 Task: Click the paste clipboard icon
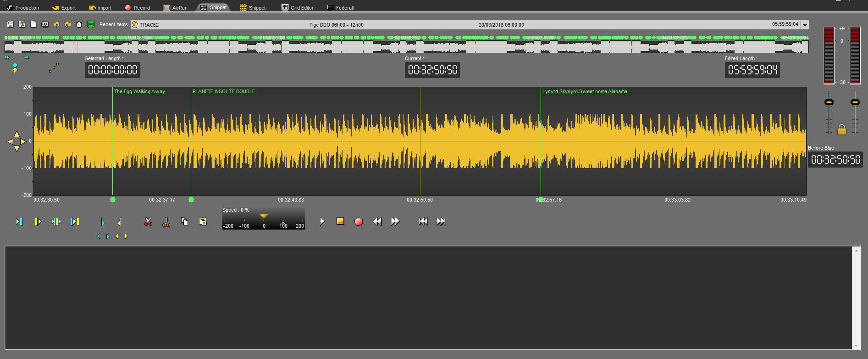(x=203, y=221)
